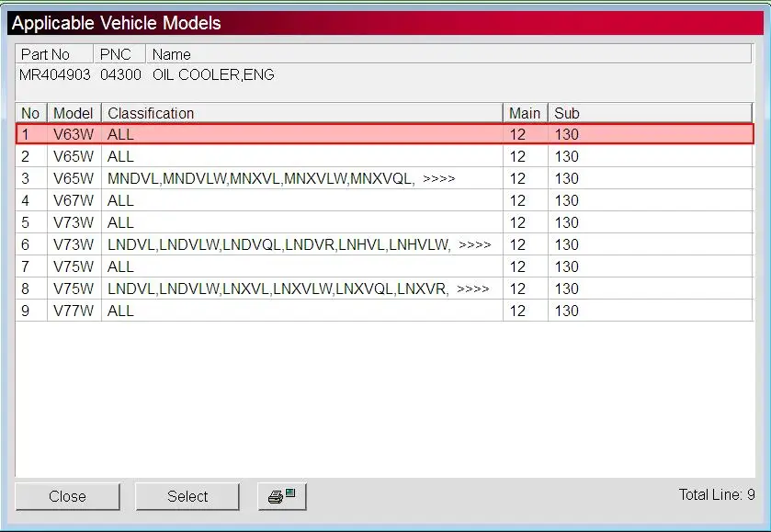Image resolution: width=771 pixels, height=532 pixels.
Task: Click the part name OIL COOLER,ENG
Action: point(213,74)
